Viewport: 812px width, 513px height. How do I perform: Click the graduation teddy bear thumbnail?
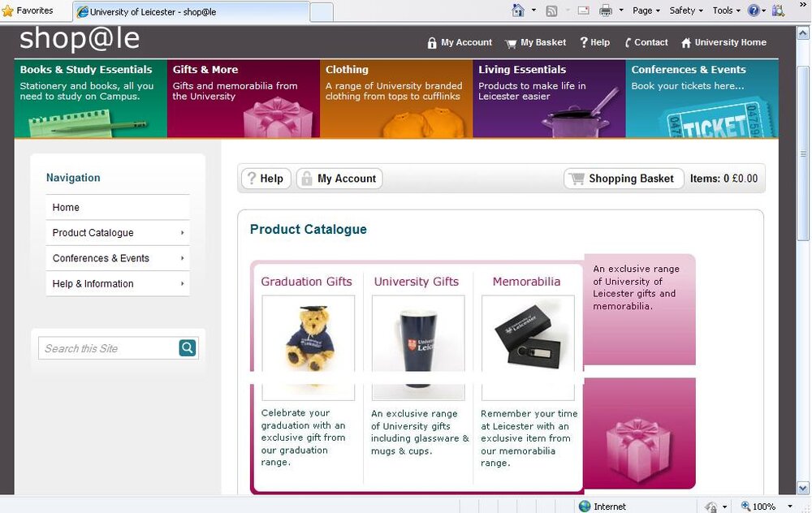[x=308, y=348]
